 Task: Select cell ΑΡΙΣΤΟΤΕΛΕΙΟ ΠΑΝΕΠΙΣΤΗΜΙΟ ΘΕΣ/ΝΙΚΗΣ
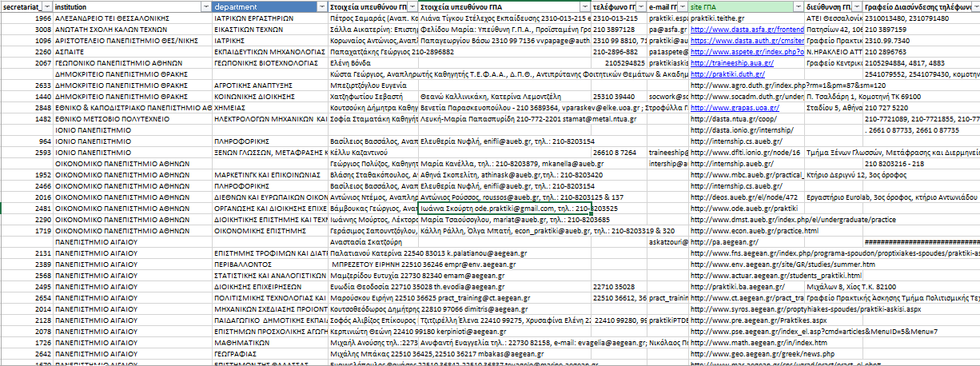click(x=133, y=39)
